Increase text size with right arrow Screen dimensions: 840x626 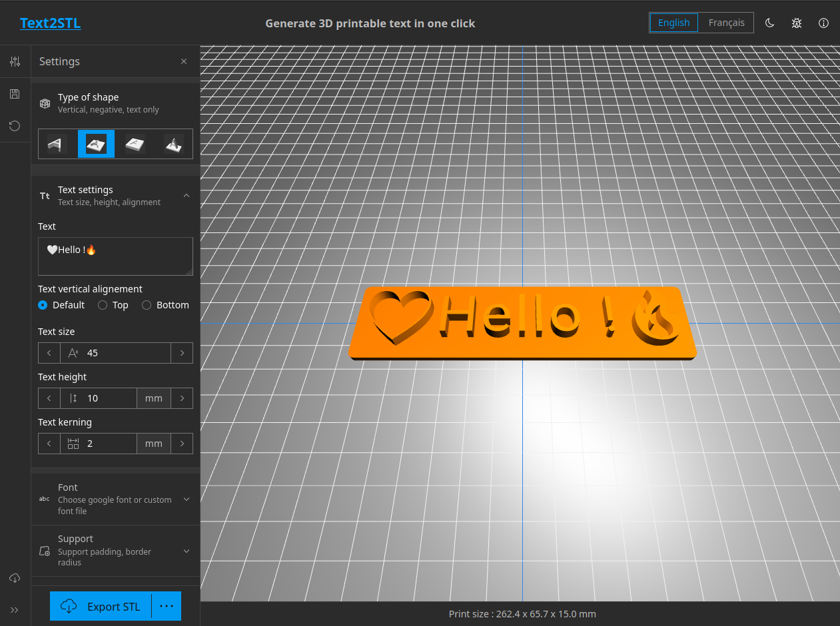coord(182,353)
